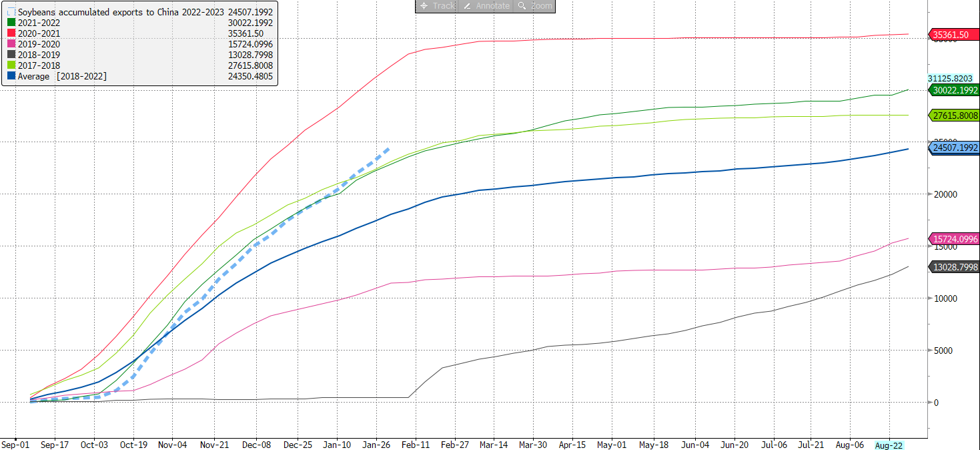This screenshot has height=450, width=980.
Task: Click the May-01 date on x-axis
Action: click(x=611, y=445)
